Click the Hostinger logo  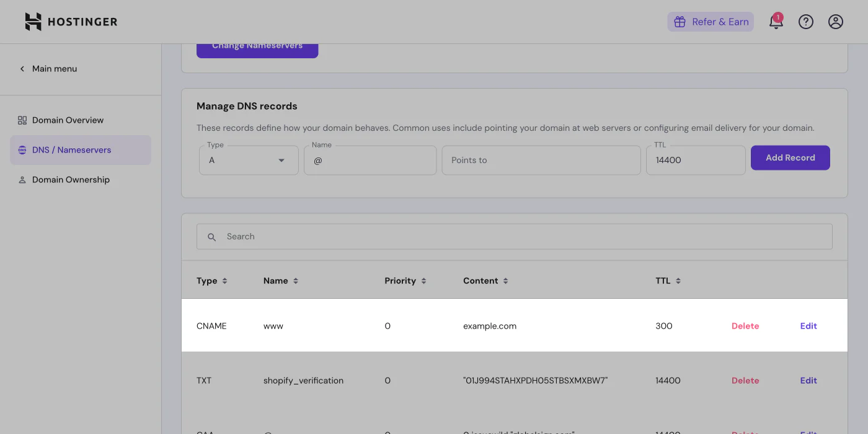click(x=70, y=21)
